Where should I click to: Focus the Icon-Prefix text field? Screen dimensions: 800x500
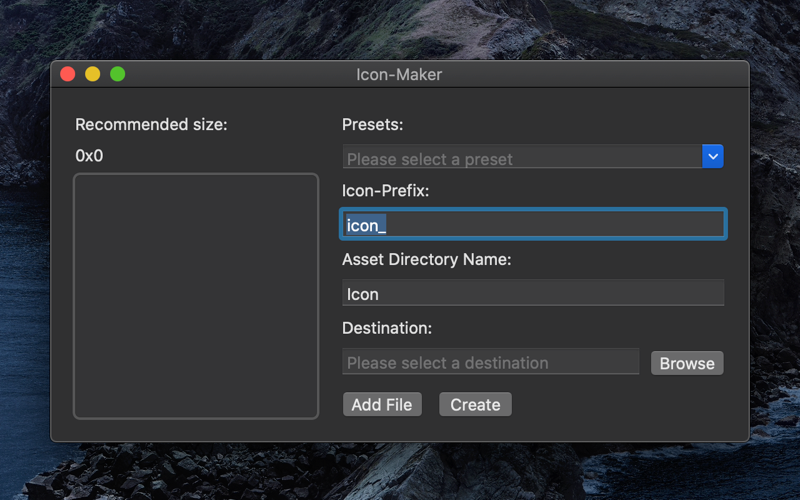(533, 224)
